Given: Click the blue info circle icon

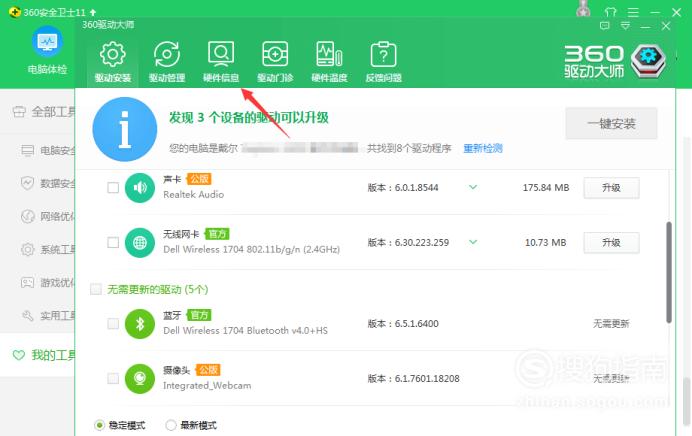Looking at the screenshot, I should 125,129.
